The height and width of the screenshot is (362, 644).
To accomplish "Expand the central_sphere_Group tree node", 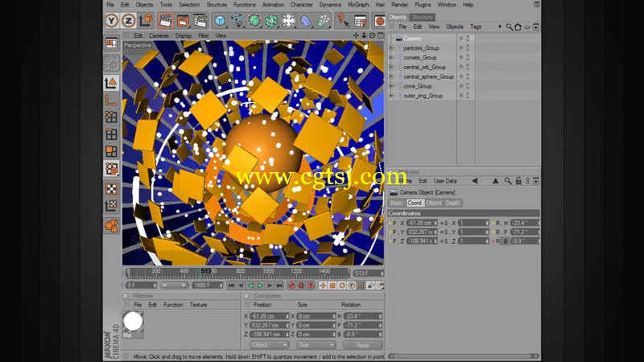I will (x=391, y=76).
